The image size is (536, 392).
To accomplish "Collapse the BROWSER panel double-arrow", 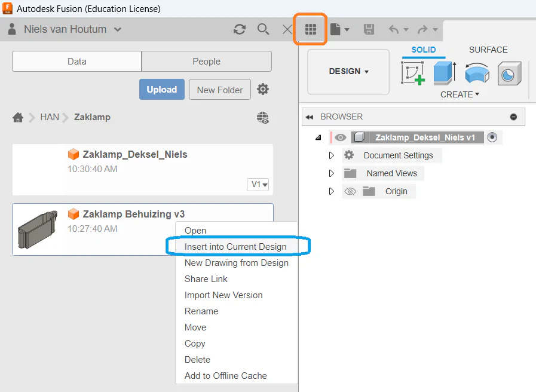I will click(310, 117).
